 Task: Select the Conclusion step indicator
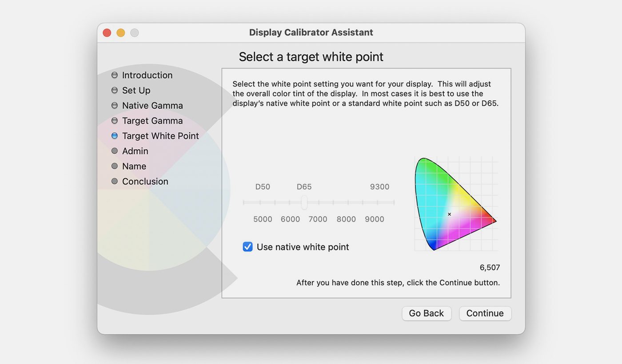coord(115,181)
